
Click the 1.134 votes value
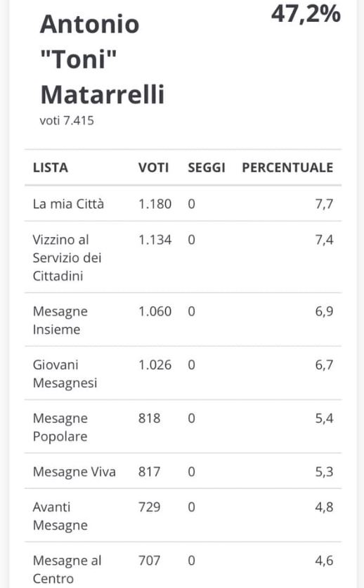tap(155, 240)
